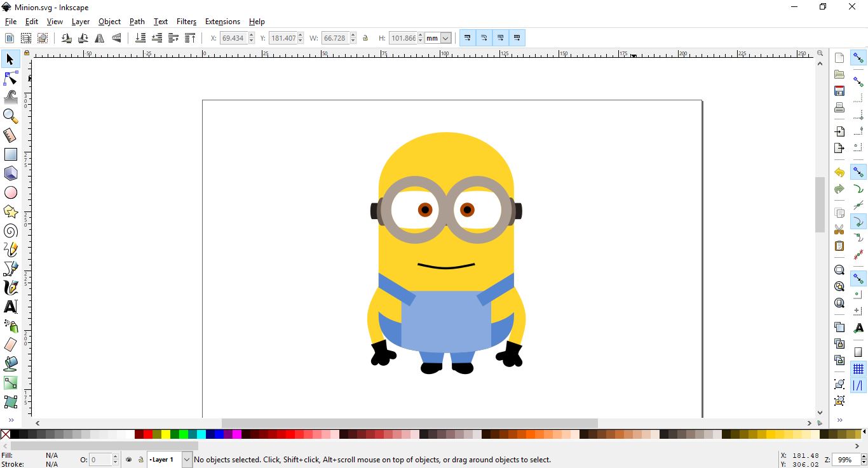Open the mm units dropdown
Image resolution: width=868 pixels, height=468 pixels.
[x=438, y=38]
